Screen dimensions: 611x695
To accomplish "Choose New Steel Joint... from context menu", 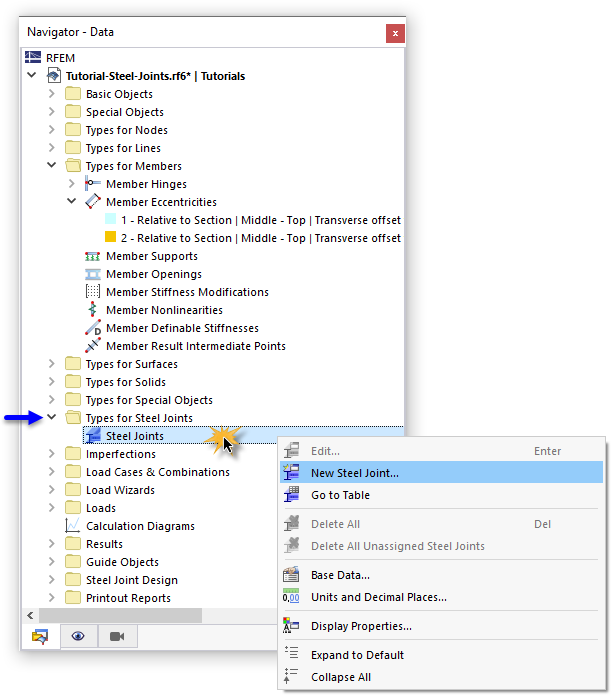I will 442,472.
